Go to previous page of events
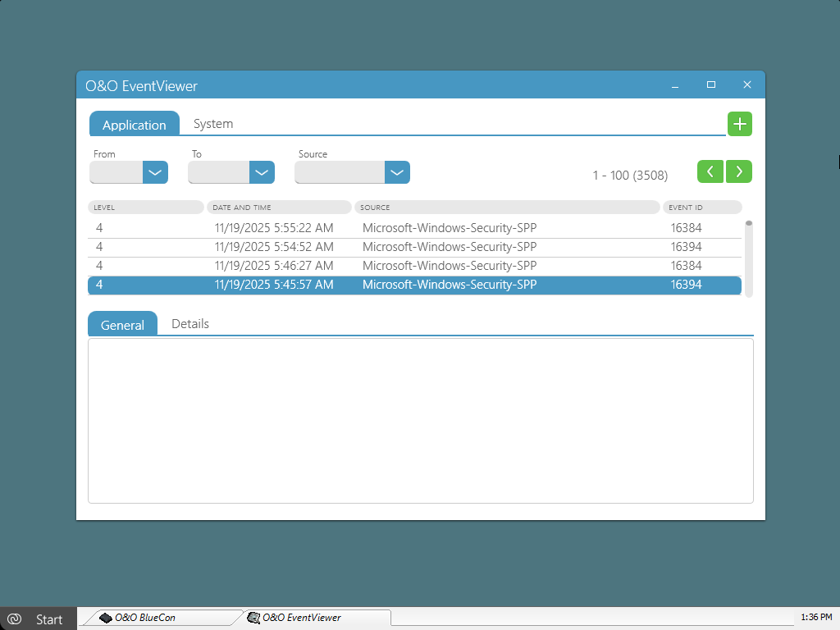The width and height of the screenshot is (840, 630). pyautogui.click(x=710, y=171)
